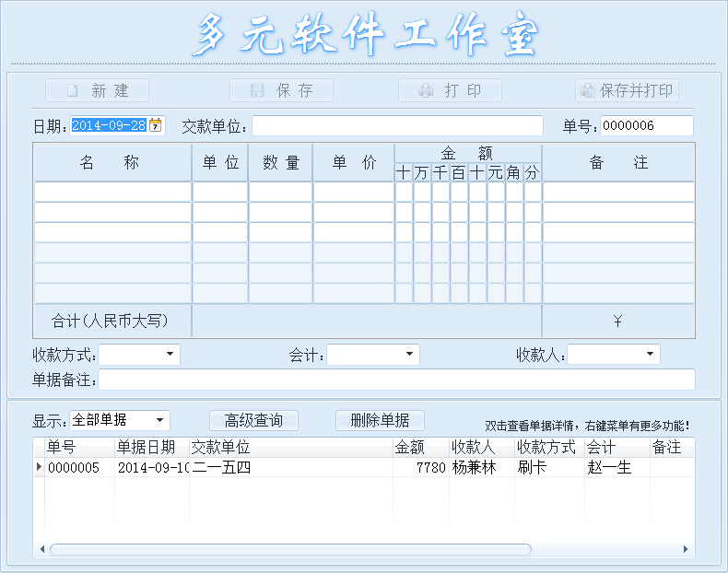Click the 新建 (New) button

coord(97,90)
